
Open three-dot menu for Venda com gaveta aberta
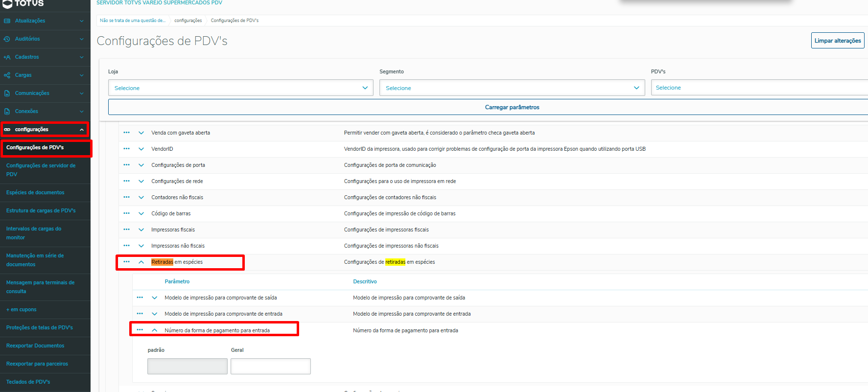[x=127, y=133]
